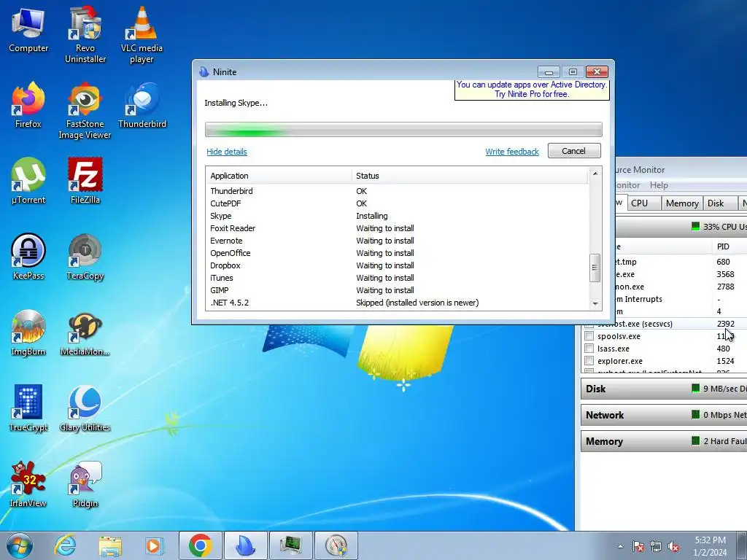
Task: Expand the Network section in Resource Monitor
Action: [664, 415]
